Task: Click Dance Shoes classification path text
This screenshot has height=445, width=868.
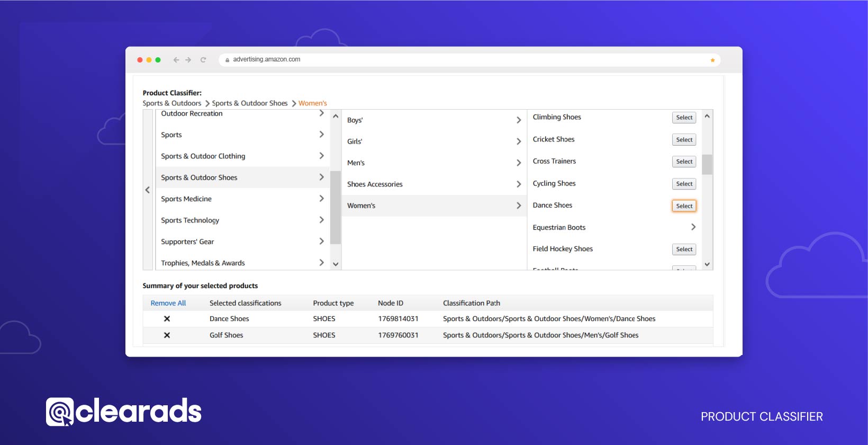Action: click(x=549, y=318)
